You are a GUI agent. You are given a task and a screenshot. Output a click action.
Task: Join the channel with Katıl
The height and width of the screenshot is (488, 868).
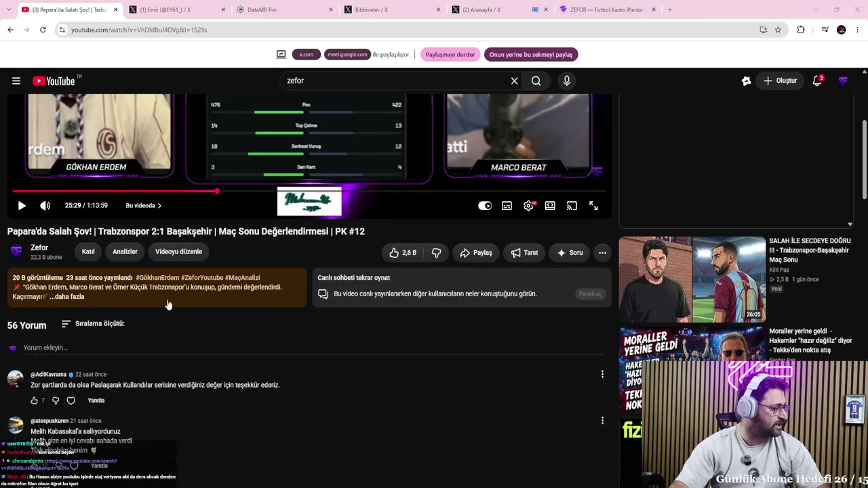(88, 251)
